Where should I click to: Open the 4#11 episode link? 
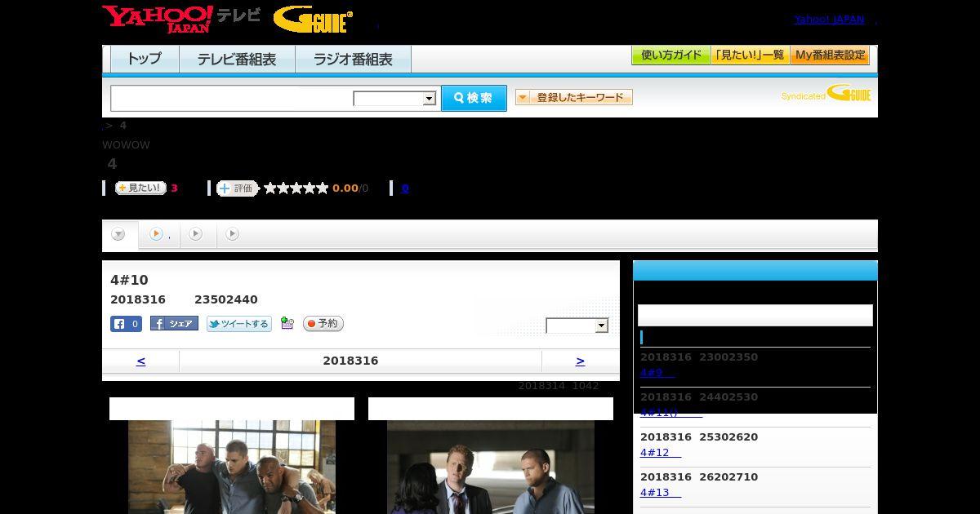671,412
